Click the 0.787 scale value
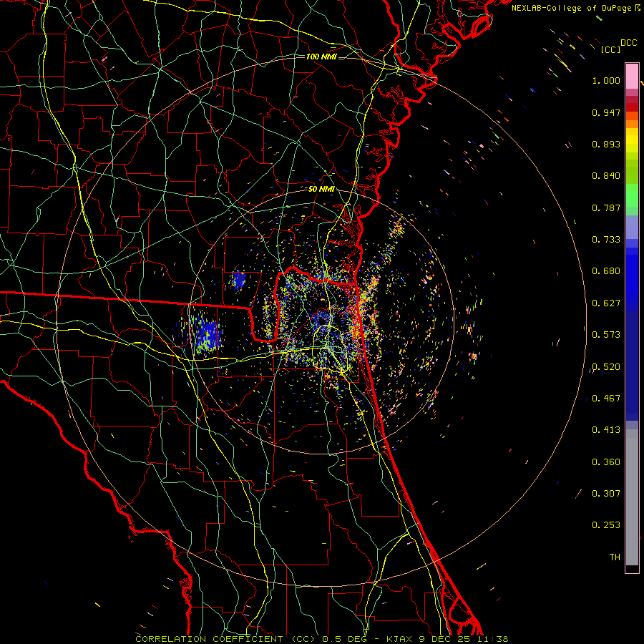 click(606, 208)
